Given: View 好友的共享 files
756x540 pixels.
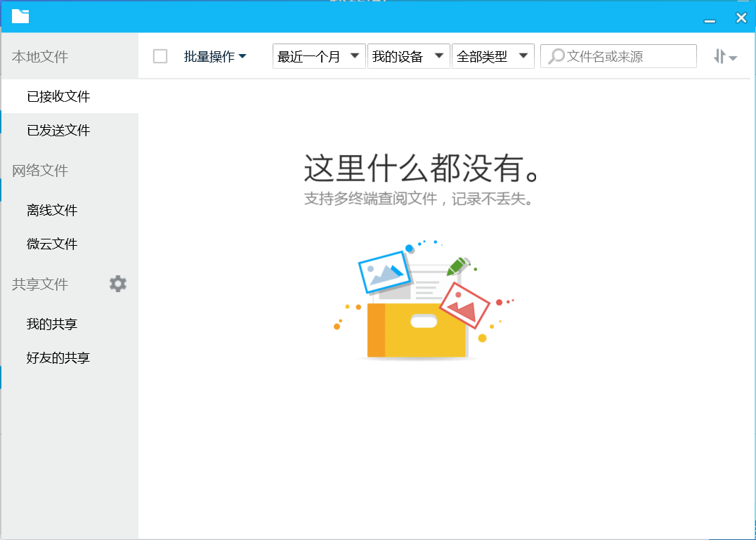Looking at the screenshot, I should click(58, 357).
